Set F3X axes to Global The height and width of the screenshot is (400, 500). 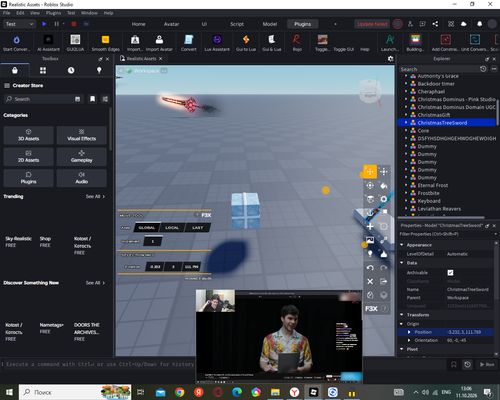coord(147,228)
